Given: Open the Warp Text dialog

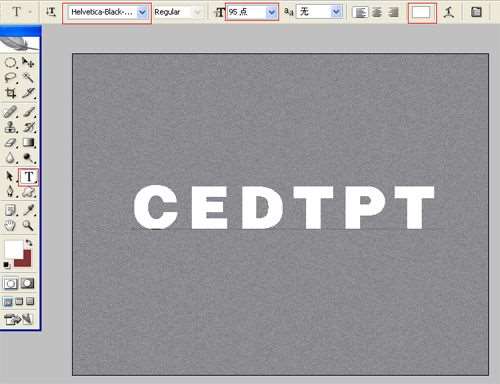Looking at the screenshot, I should [x=449, y=12].
